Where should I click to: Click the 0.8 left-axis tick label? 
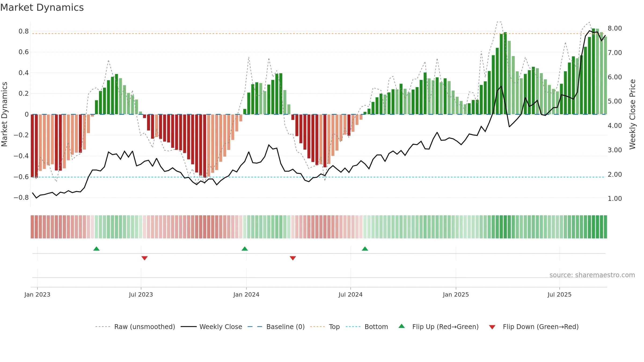[x=24, y=31]
